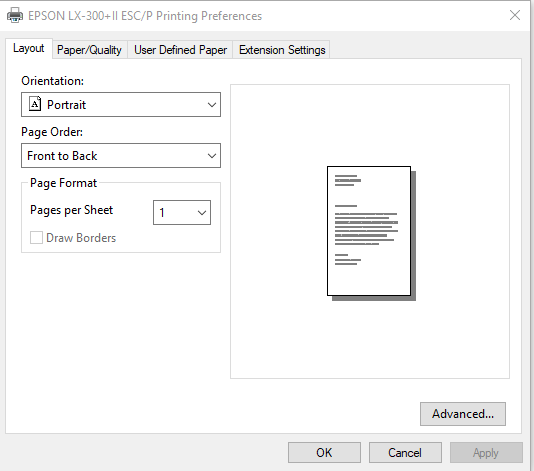Click the portrait page icon in Orientation box
Screen dimensions: 534x471
pyautogui.click(x=35, y=104)
